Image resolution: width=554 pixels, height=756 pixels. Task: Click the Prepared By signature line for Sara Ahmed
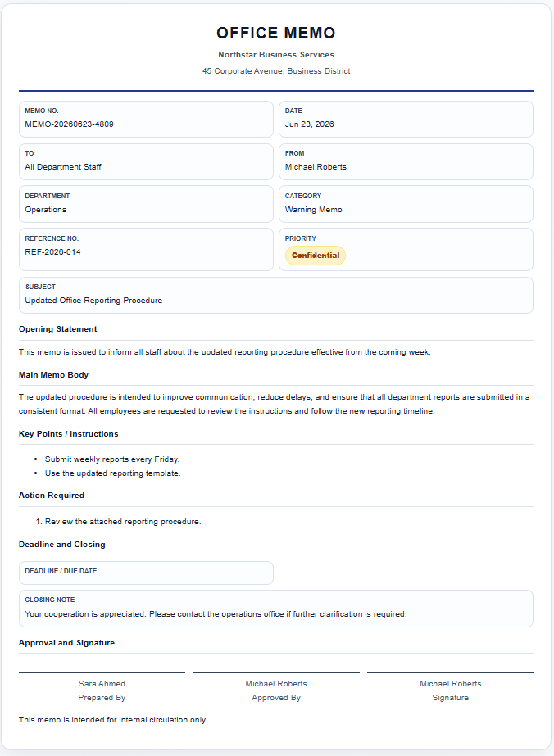pos(102,672)
